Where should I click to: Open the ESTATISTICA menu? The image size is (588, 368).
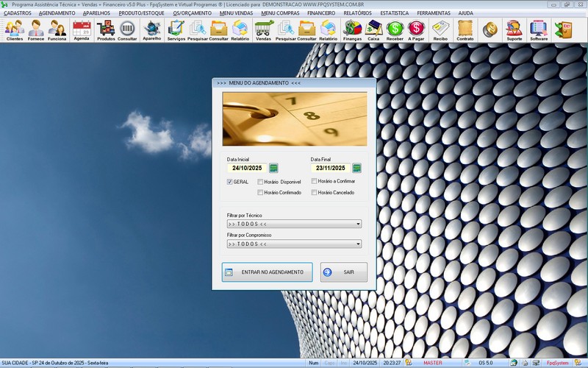tap(395, 13)
